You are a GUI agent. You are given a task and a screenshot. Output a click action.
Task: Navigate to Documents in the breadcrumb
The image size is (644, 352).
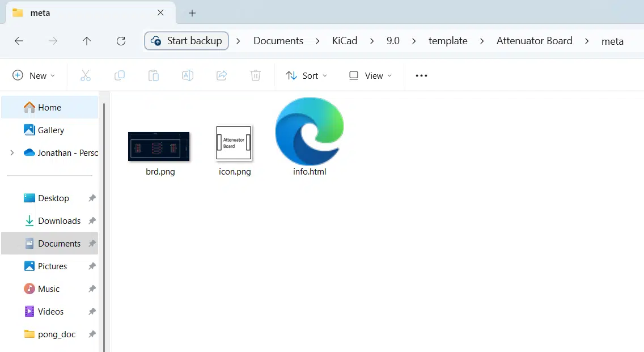pos(278,41)
